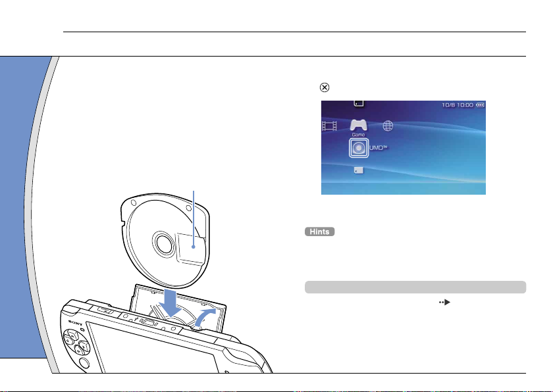
Task: Click the circled X button symbol
Action: (325, 87)
